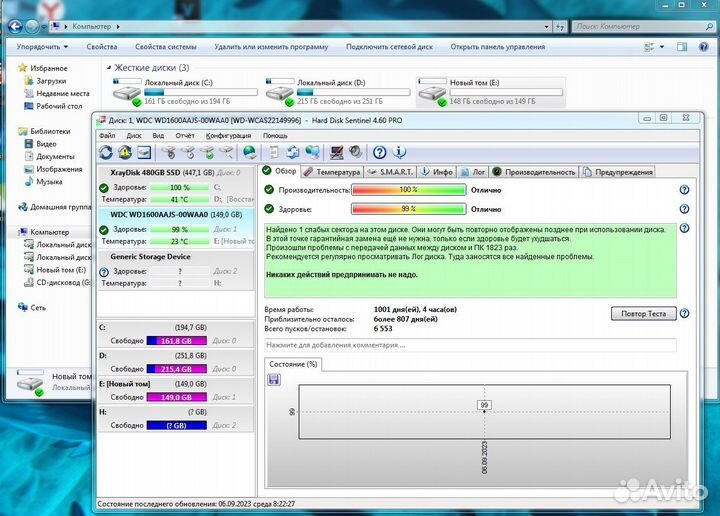Open Вид menu

coord(158,135)
